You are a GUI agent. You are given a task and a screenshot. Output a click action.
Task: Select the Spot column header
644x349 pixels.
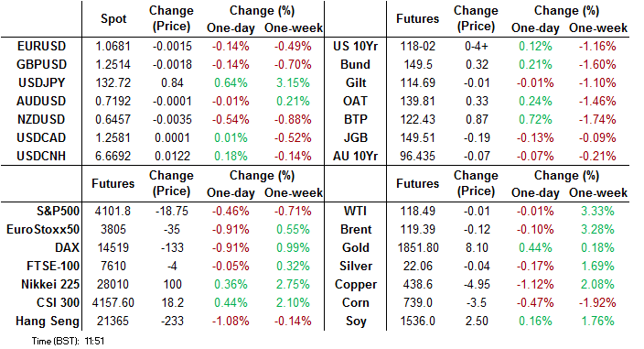click(113, 19)
